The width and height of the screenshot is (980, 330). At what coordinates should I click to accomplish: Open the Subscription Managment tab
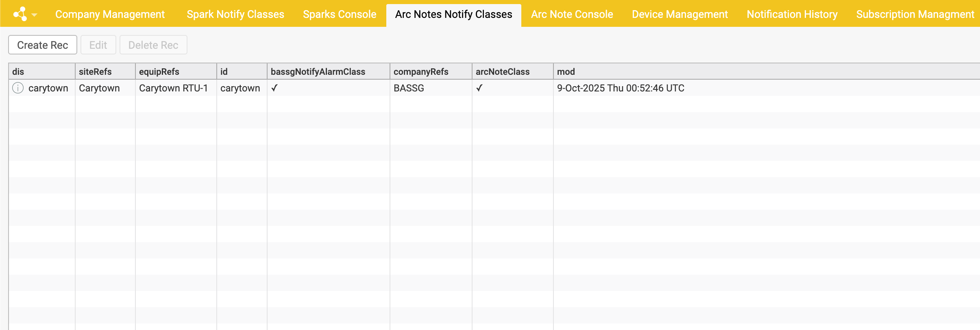915,14
